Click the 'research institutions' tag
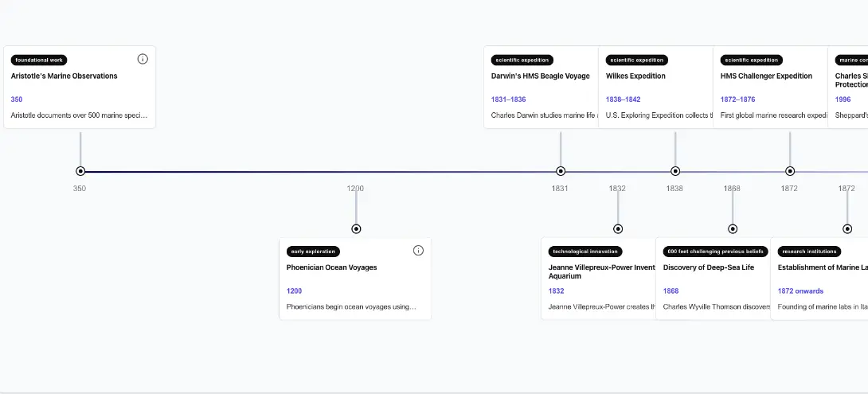This screenshot has width=868, height=394. coord(809,252)
